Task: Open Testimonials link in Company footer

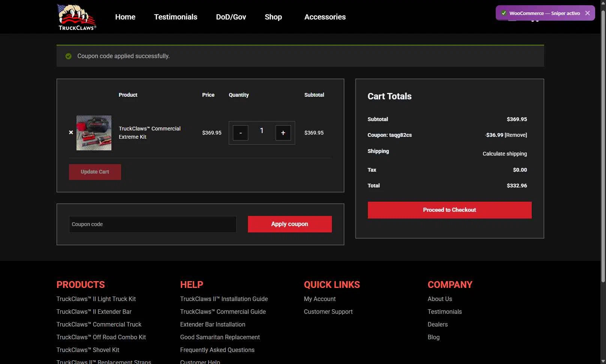Action: pyautogui.click(x=445, y=312)
